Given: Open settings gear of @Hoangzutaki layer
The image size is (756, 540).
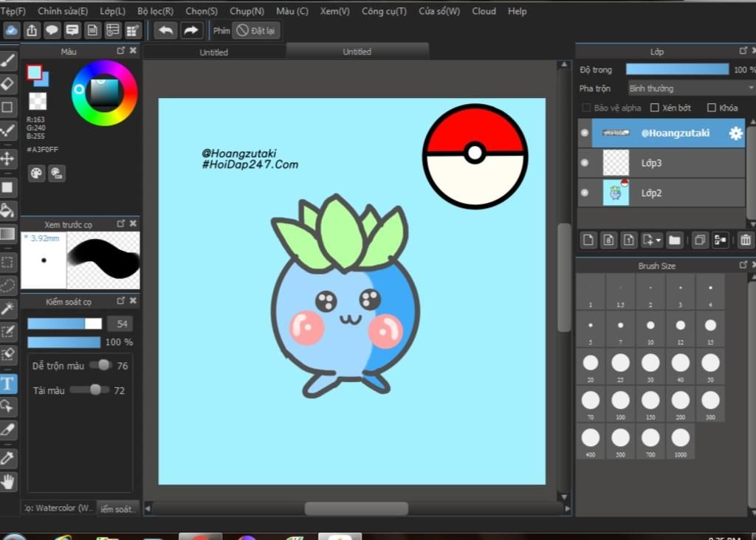Looking at the screenshot, I should pyautogui.click(x=736, y=134).
